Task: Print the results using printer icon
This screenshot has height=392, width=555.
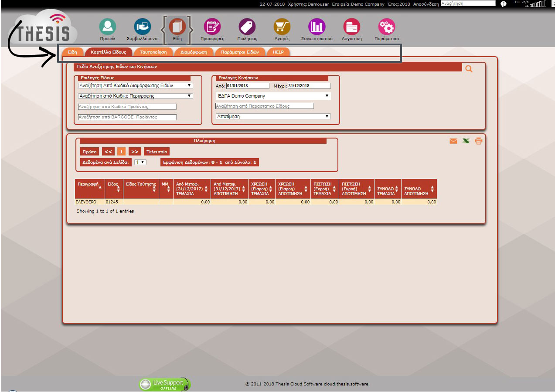Action: click(x=478, y=141)
